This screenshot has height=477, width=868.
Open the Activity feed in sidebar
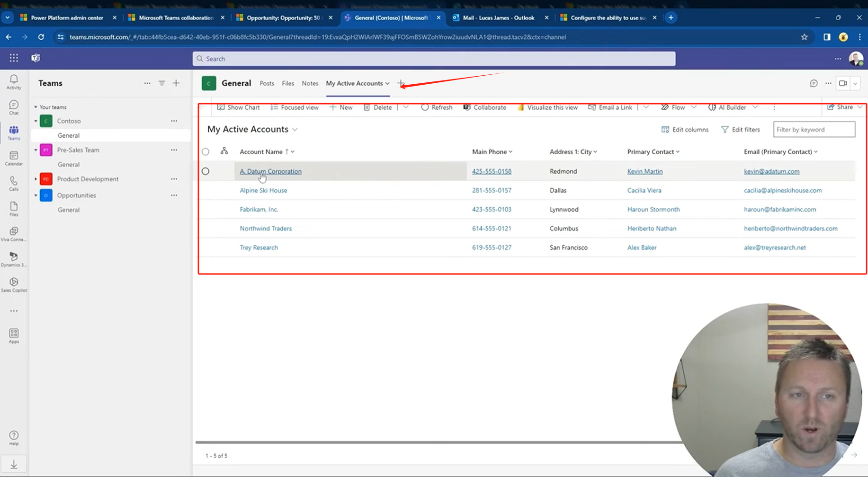coord(14,82)
